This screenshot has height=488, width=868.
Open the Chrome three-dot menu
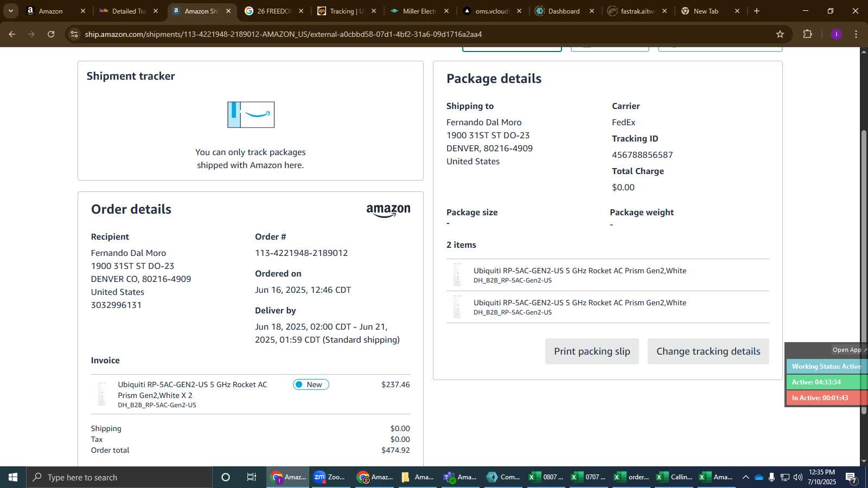tap(856, 34)
